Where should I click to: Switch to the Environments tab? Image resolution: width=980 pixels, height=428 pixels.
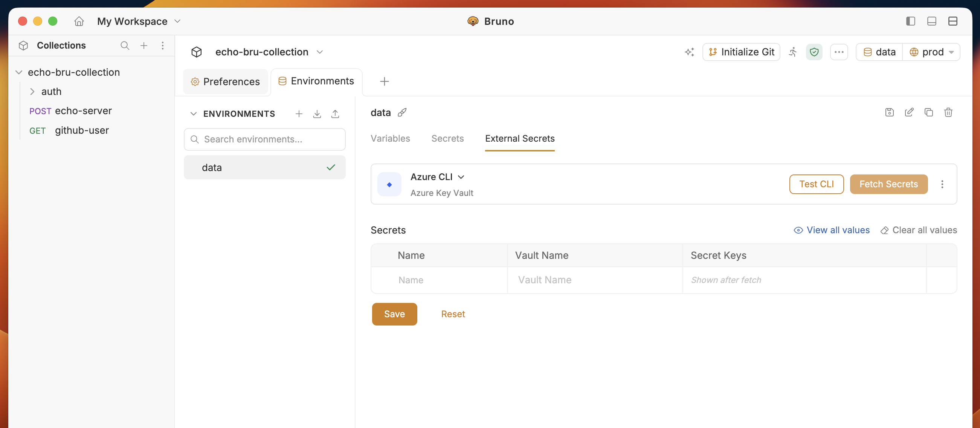point(316,81)
